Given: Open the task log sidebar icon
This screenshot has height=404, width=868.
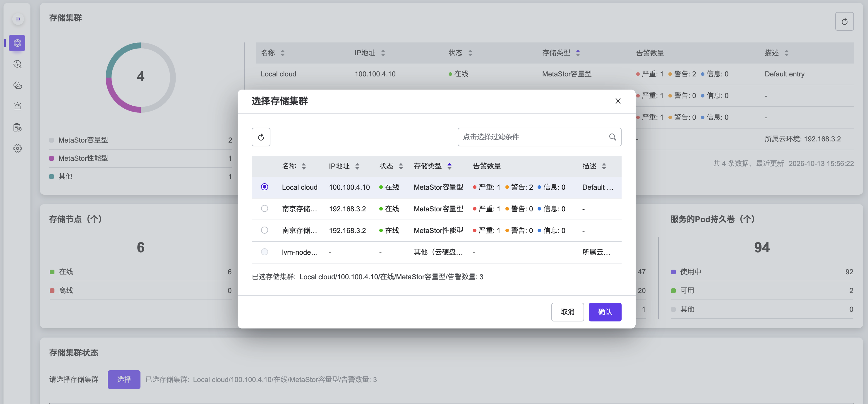Looking at the screenshot, I should [18, 127].
